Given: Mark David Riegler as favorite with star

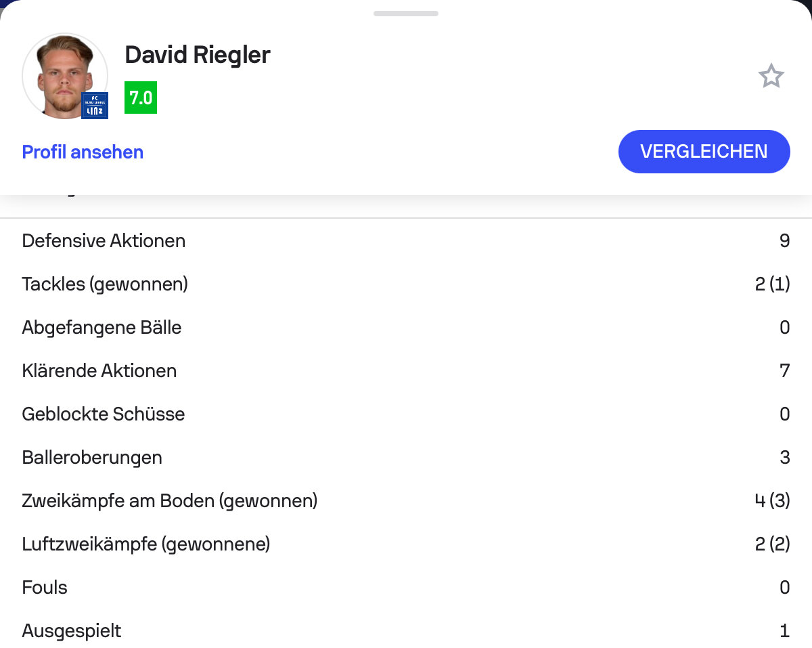Looking at the screenshot, I should click(771, 77).
